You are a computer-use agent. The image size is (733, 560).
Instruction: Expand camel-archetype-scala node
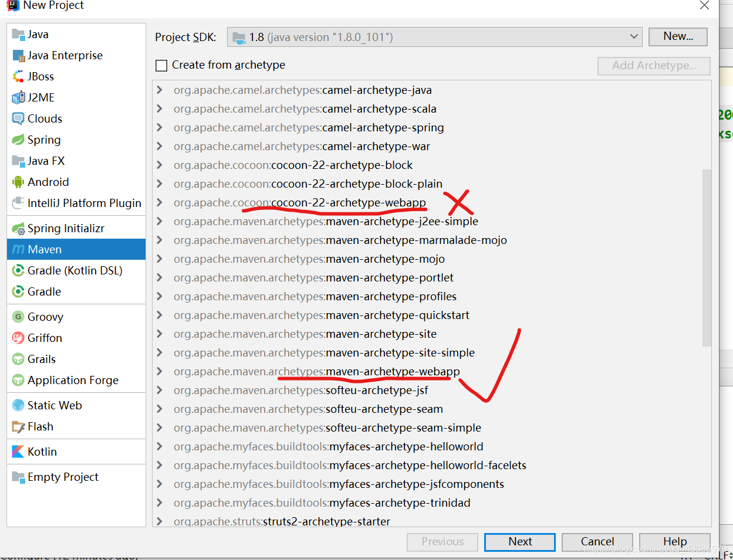(159, 108)
